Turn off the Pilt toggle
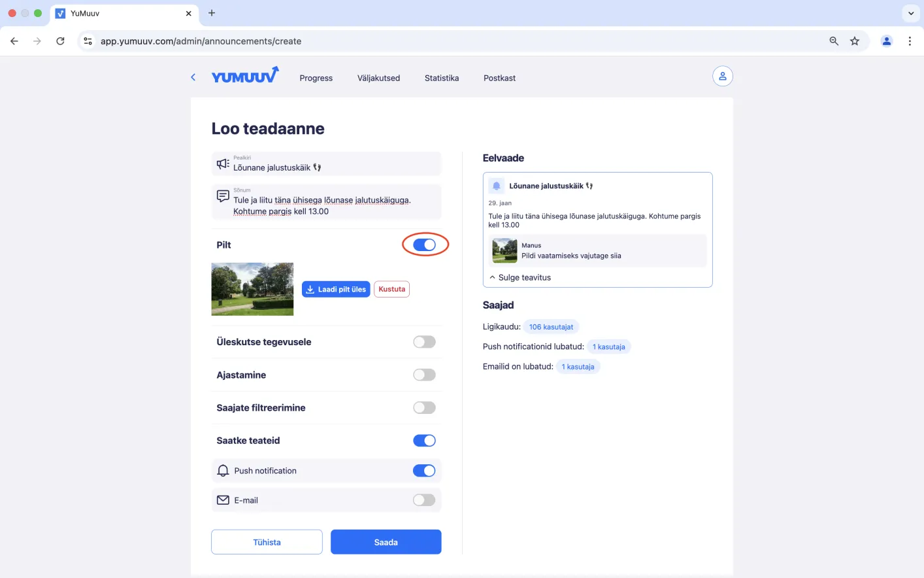 (424, 245)
